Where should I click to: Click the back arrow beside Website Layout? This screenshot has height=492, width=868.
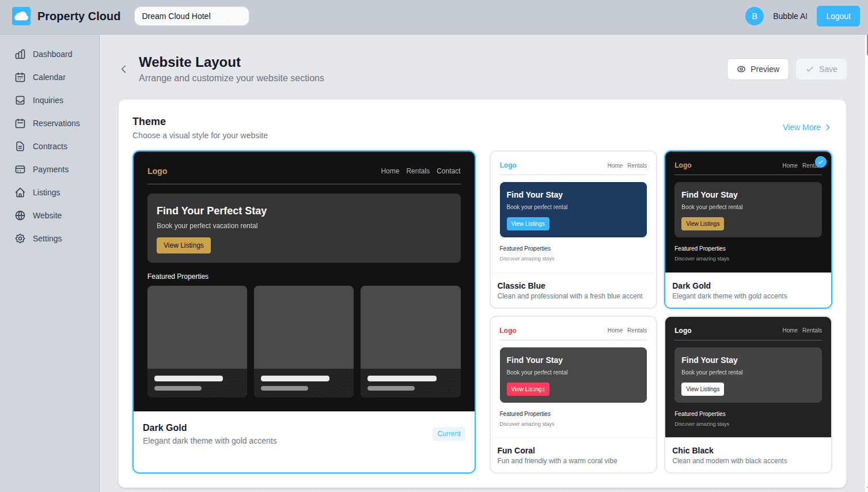coord(123,69)
